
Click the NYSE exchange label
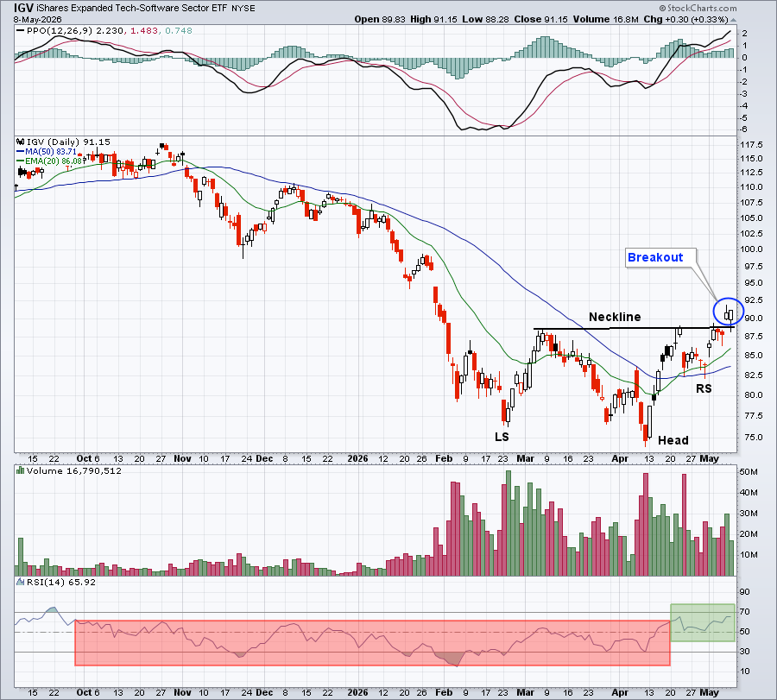coord(243,9)
